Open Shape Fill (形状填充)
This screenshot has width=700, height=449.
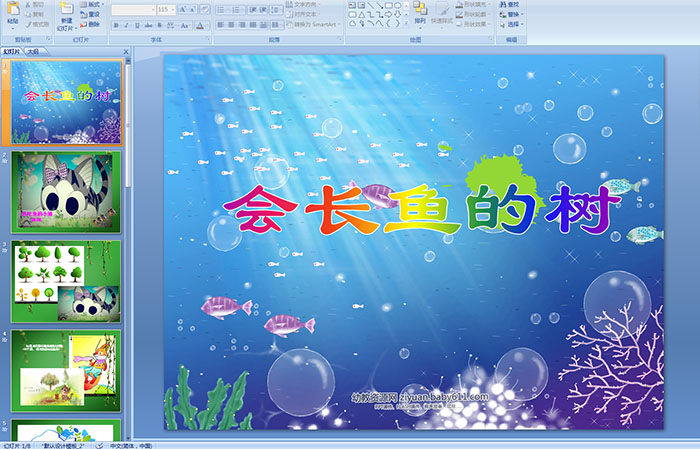click(473, 4)
